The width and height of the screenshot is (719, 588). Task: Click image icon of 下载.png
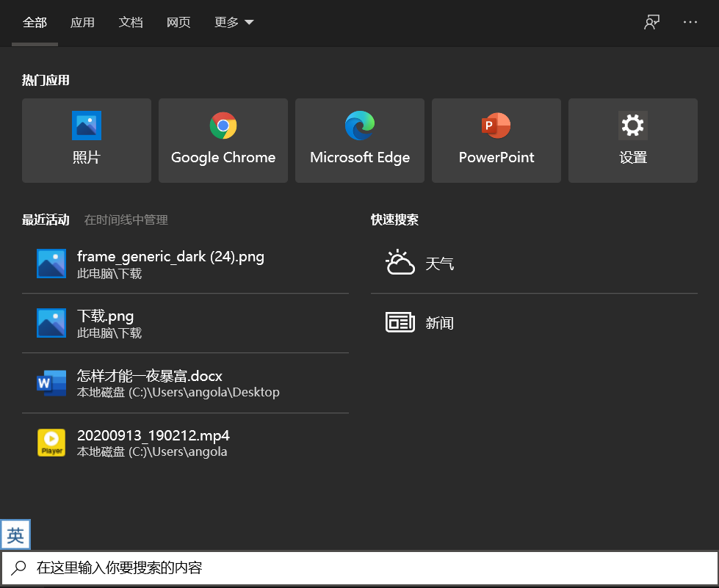51,323
